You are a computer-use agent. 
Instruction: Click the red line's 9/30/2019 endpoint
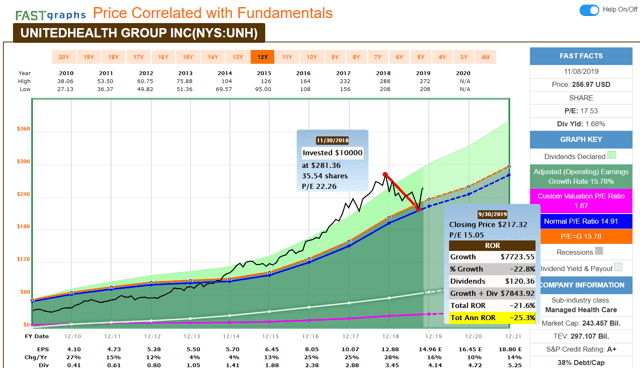click(x=418, y=210)
